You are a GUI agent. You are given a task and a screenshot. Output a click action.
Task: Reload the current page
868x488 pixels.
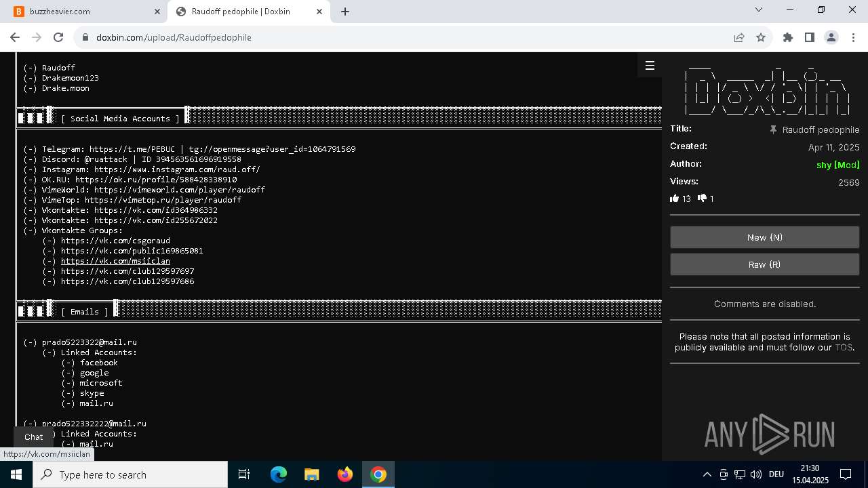coord(58,37)
